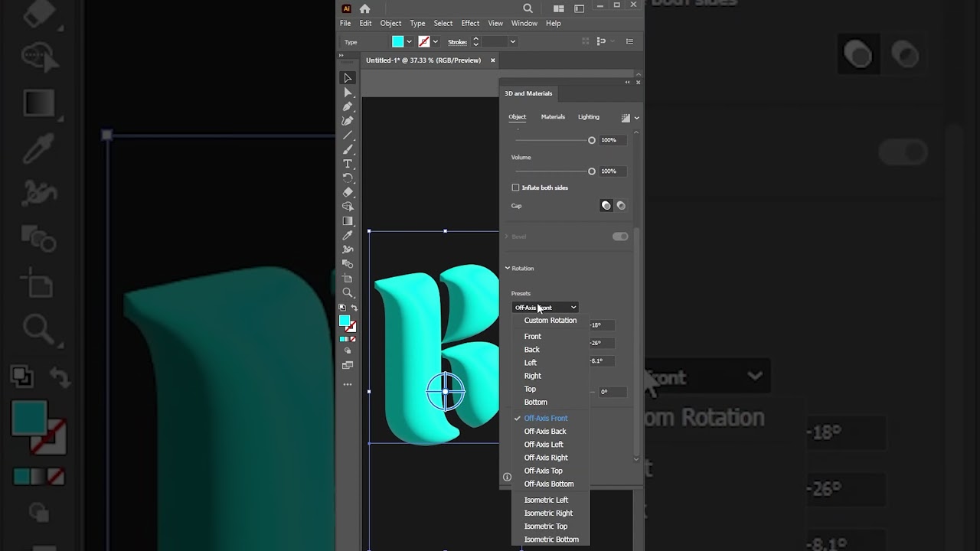Open the Presets rotation dropdown
The width and height of the screenshot is (980, 551).
(545, 308)
